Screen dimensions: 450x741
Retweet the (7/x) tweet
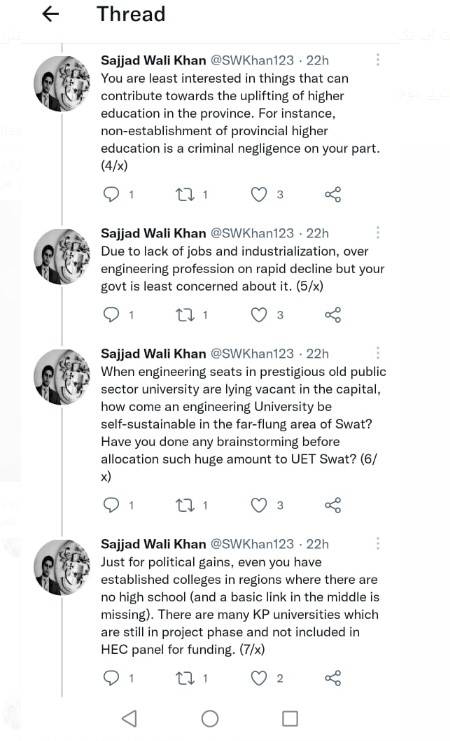(185, 678)
